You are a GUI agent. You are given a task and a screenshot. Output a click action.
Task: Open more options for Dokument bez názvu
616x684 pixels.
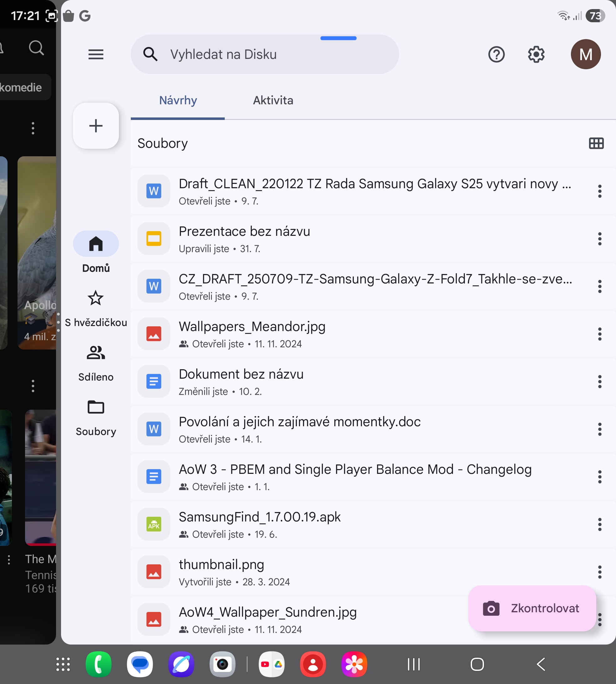tap(599, 381)
